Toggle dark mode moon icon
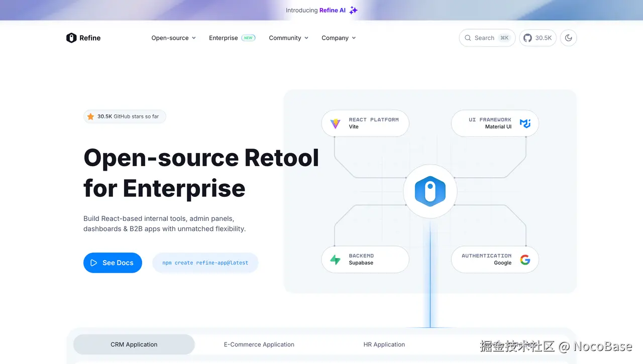 point(568,38)
